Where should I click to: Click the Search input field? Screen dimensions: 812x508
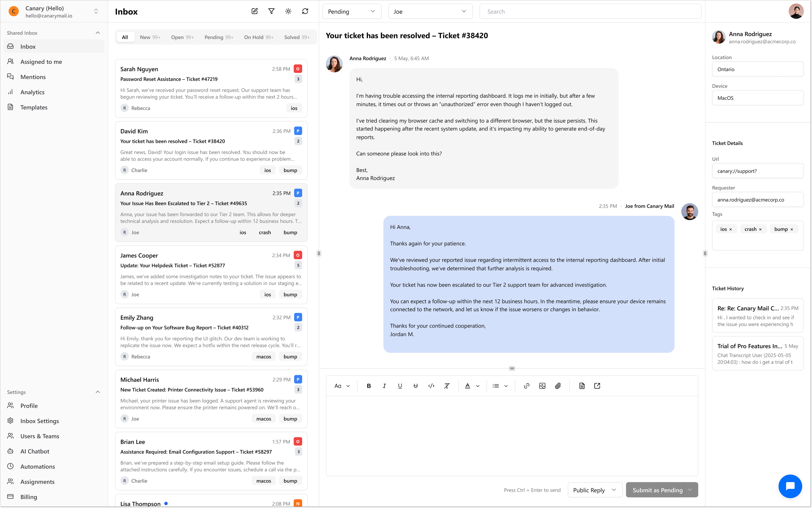click(x=590, y=11)
